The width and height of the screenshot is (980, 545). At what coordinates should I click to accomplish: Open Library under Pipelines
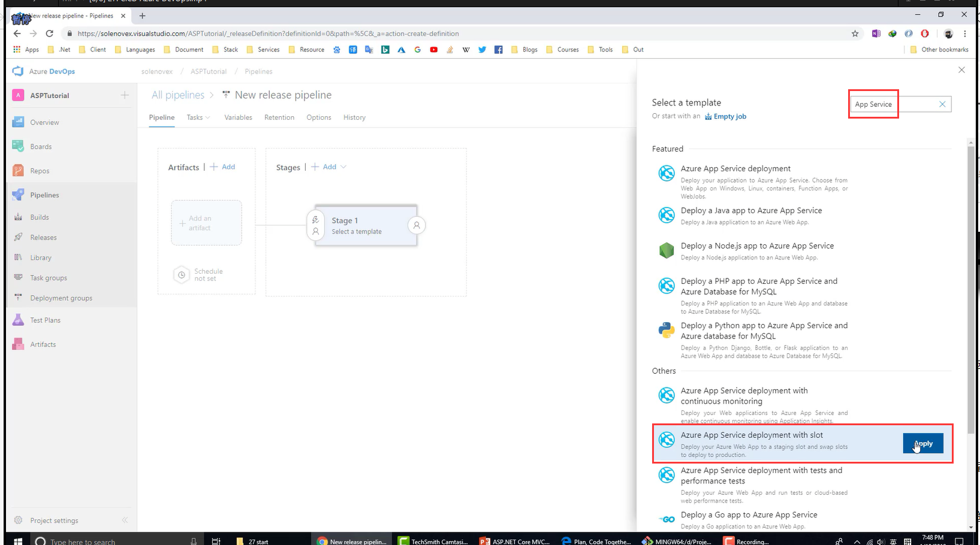click(41, 258)
